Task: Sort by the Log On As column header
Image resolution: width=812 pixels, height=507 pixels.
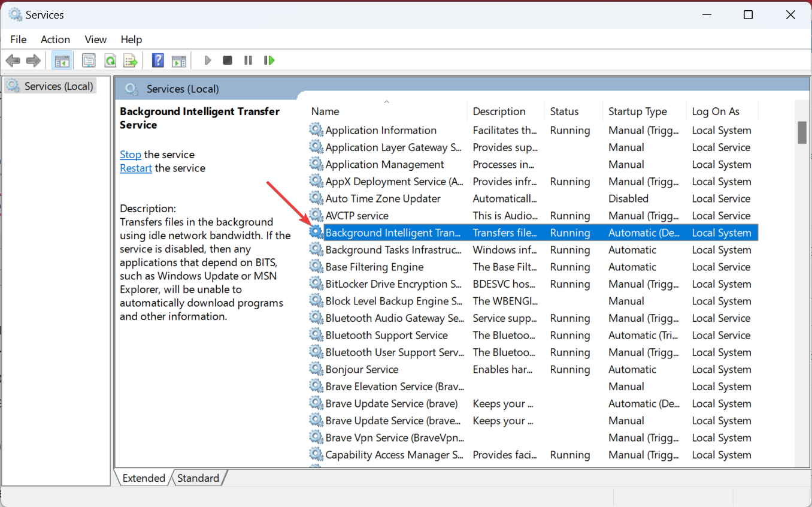Action: 722,111
